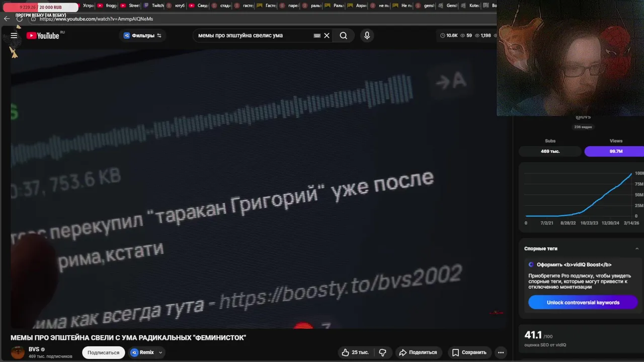Select the browser address bar URL
Image resolution: width=644 pixels, height=362 pixels.
(x=96, y=19)
